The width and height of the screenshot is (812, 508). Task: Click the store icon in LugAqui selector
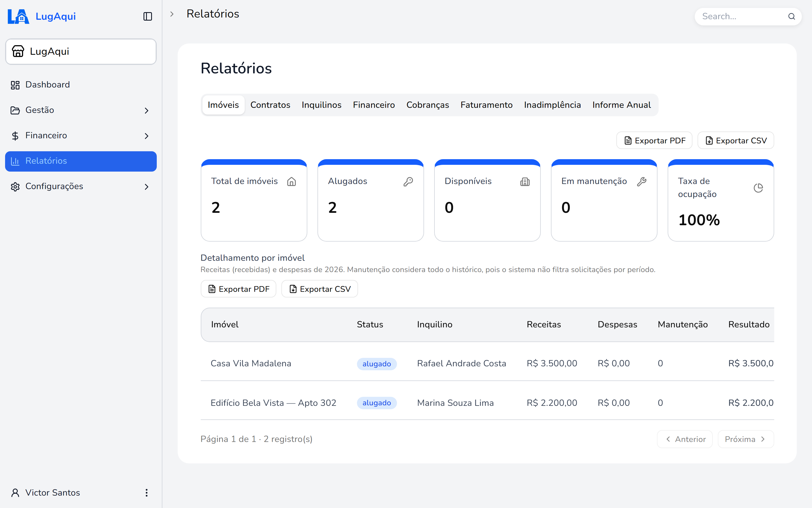pos(18,51)
